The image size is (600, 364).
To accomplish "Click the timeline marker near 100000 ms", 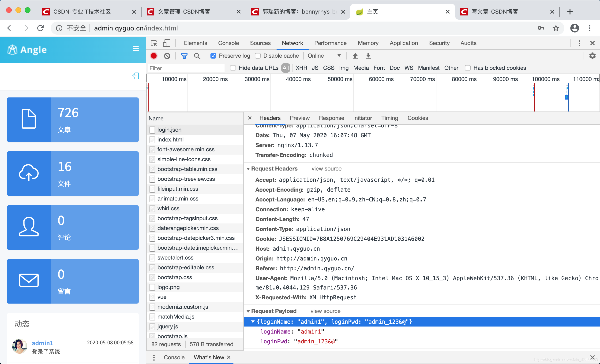I will tap(534, 97).
